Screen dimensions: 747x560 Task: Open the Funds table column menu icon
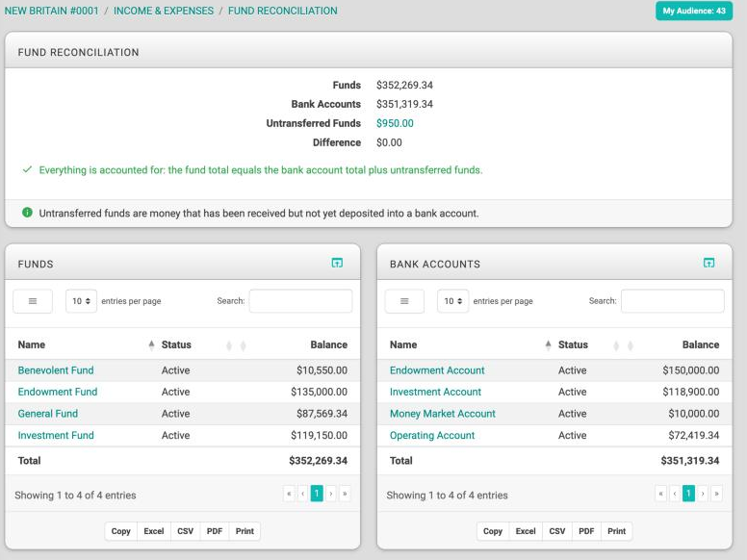33,301
